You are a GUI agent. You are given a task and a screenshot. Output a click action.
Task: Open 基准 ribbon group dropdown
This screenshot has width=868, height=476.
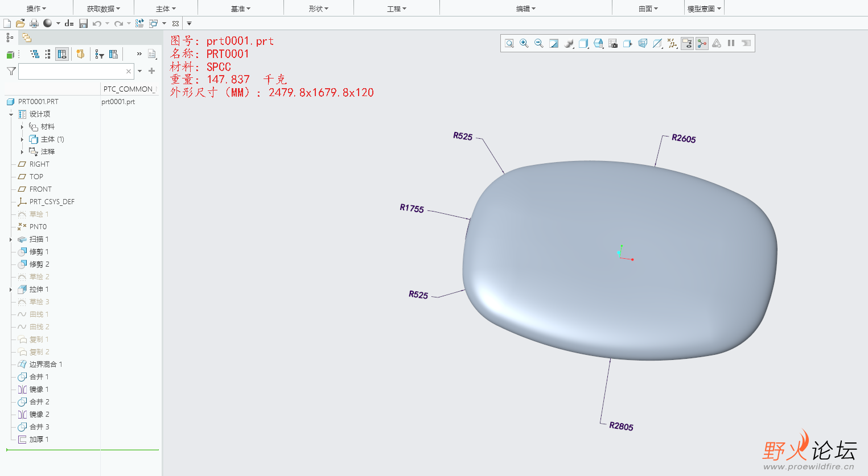click(x=241, y=9)
